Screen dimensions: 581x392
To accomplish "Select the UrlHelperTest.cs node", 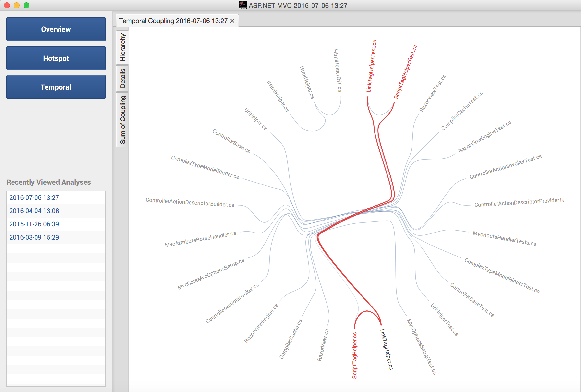I will pyautogui.click(x=444, y=320).
